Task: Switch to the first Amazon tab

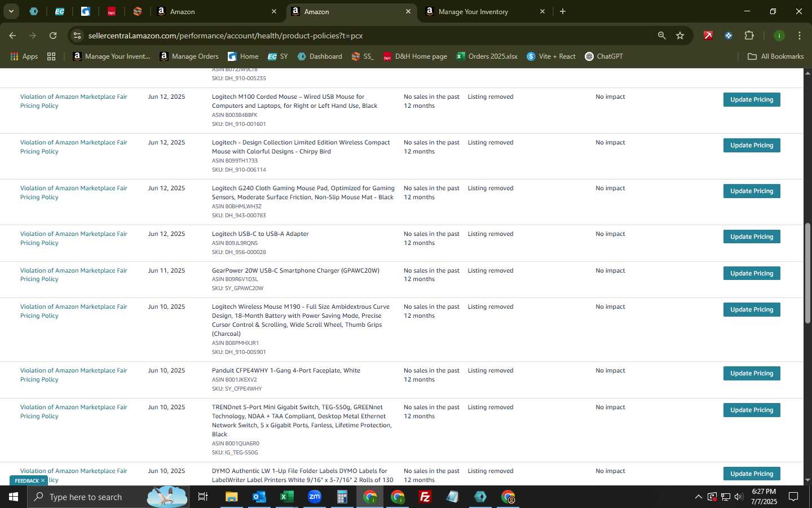Action: tap(217, 11)
